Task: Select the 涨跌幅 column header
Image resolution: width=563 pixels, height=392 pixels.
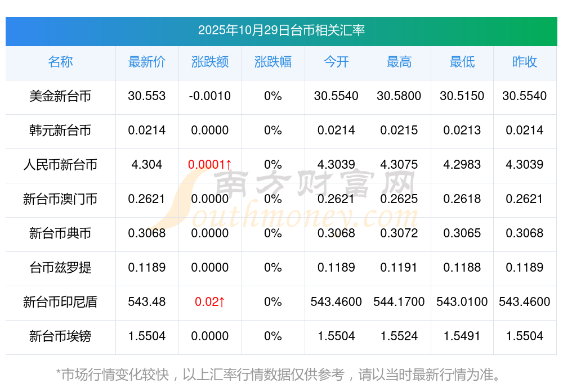Action: click(x=272, y=62)
